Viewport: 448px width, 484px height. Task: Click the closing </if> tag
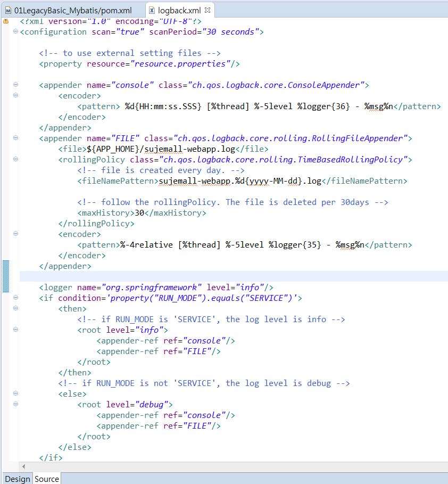(51, 457)
